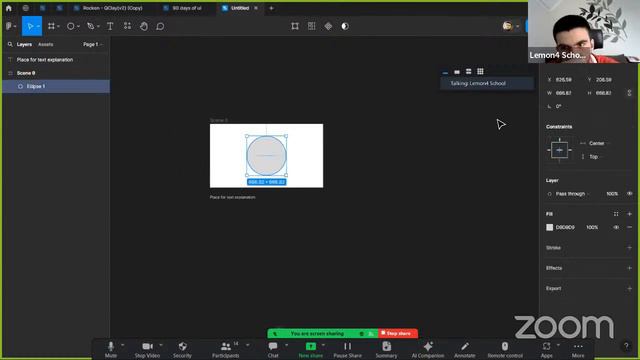Open the Page 1 dropdown
Image resolution: width=640 pixels, height=360 pixels.
[93, 44]
